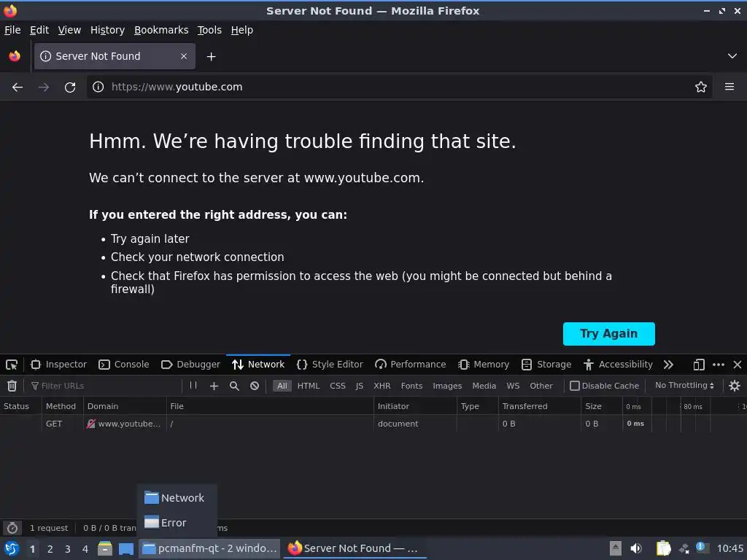Image resolution: width=747 pixels, height=560 pixels.
Task: Open the Debugger panel
Action: pos(190,365)
